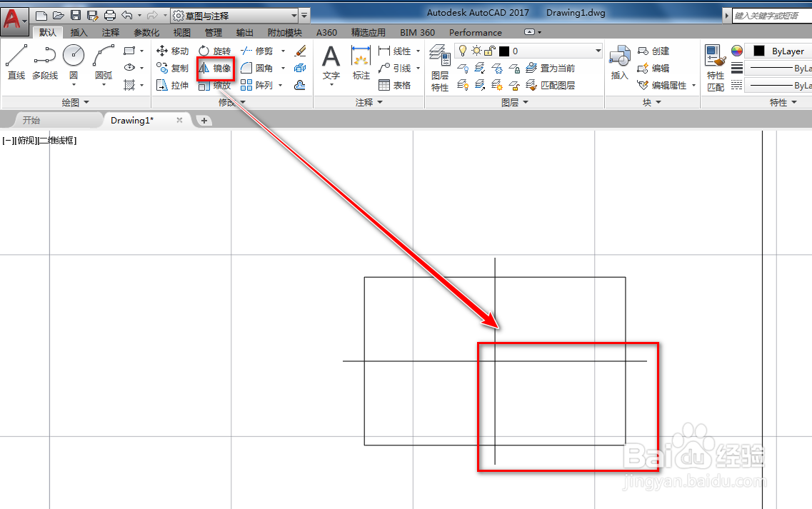Image resolution: width=812 pixels, height=509 pixels.
Task: Expand the 绘图 panel
Action: 76,102
